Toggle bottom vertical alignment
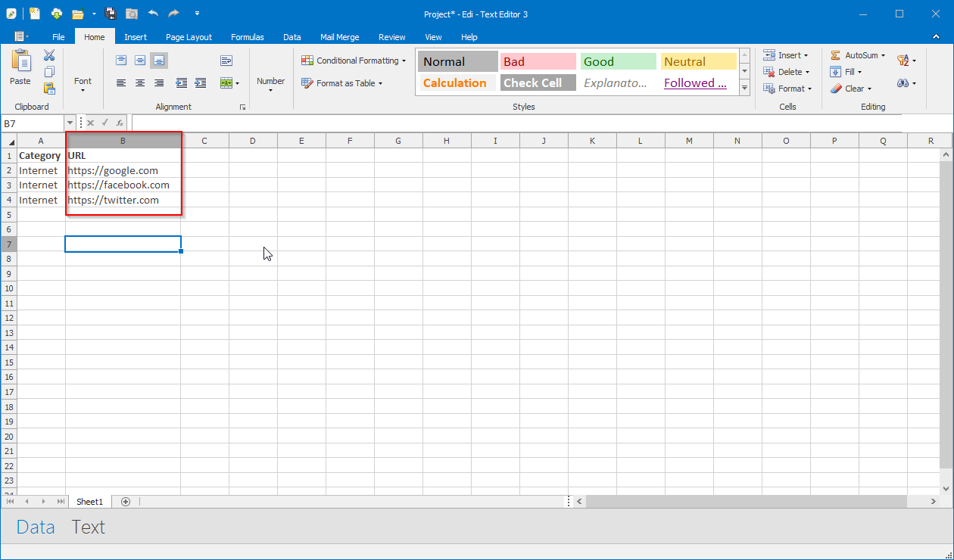Screen dimensions: 954x560 coord(159,61)
